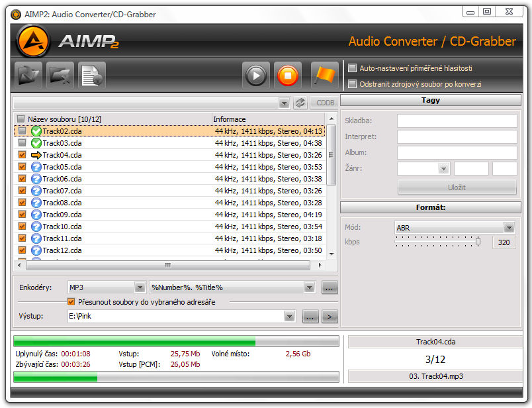Click the Skladba text field
This screenshot has width=532, height=408.
point(457,121)
